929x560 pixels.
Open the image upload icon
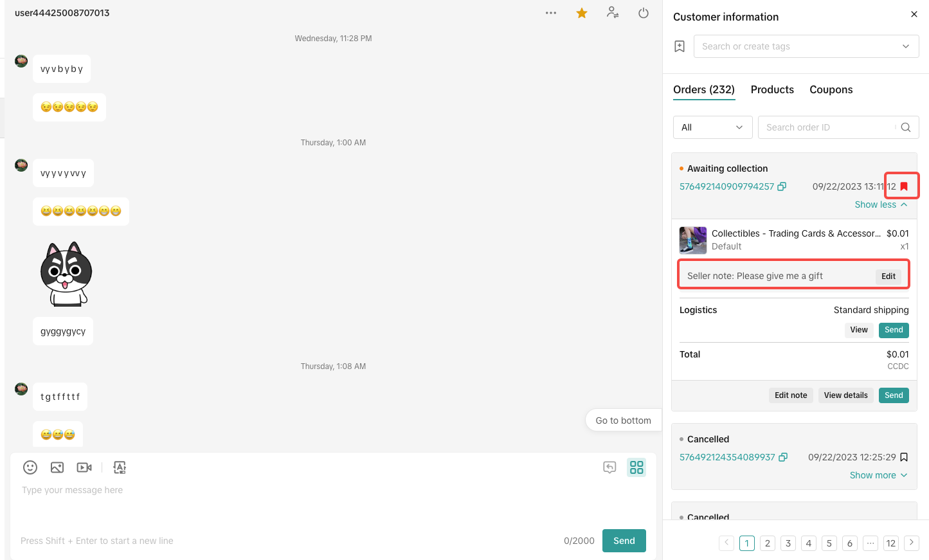click(x=57, y=467)
